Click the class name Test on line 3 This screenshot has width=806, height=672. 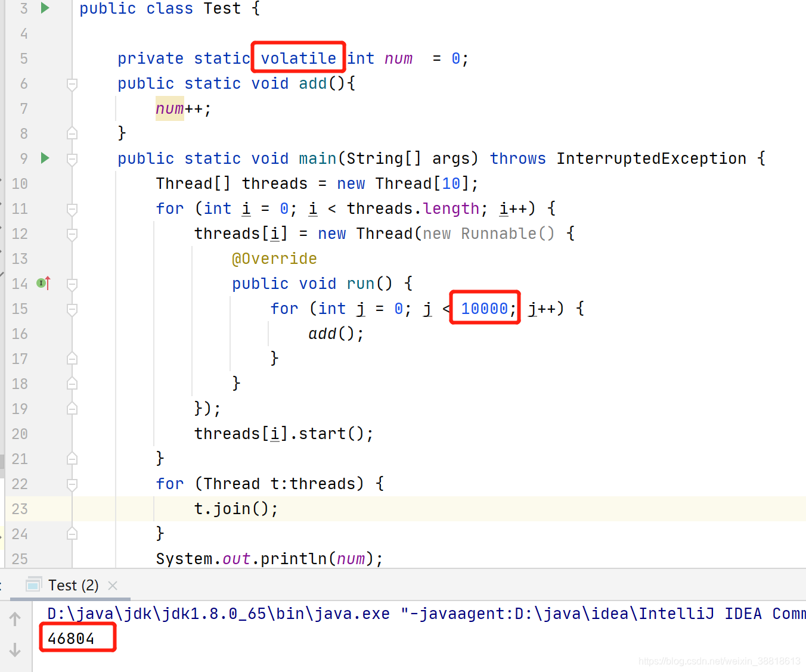point(222,8)
